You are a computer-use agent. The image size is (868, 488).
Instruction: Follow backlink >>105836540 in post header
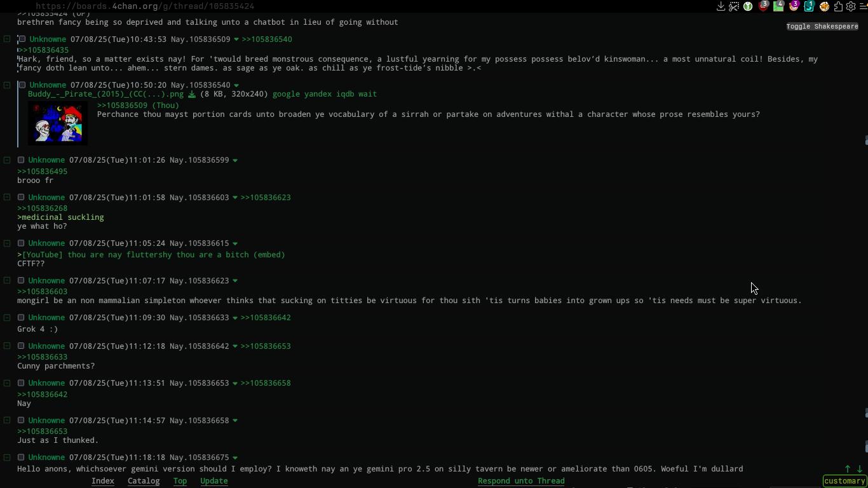point(267,39)
